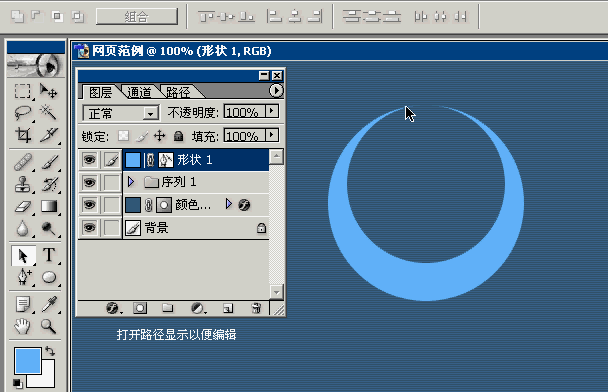Viewport: 608px width, 392px height.
Task: Toggle link box of 序列 1 row
Action: tap(112, 182)
